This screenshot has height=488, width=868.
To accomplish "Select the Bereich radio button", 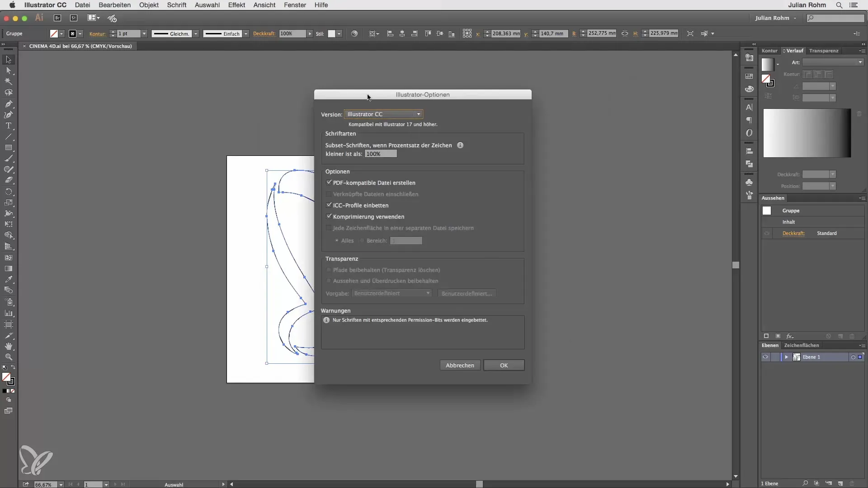I will point(362,240).
